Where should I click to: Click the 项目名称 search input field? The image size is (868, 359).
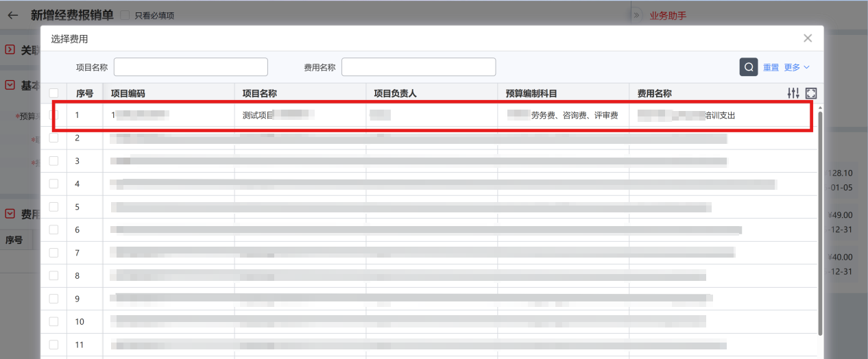click(x=191, y=67)
